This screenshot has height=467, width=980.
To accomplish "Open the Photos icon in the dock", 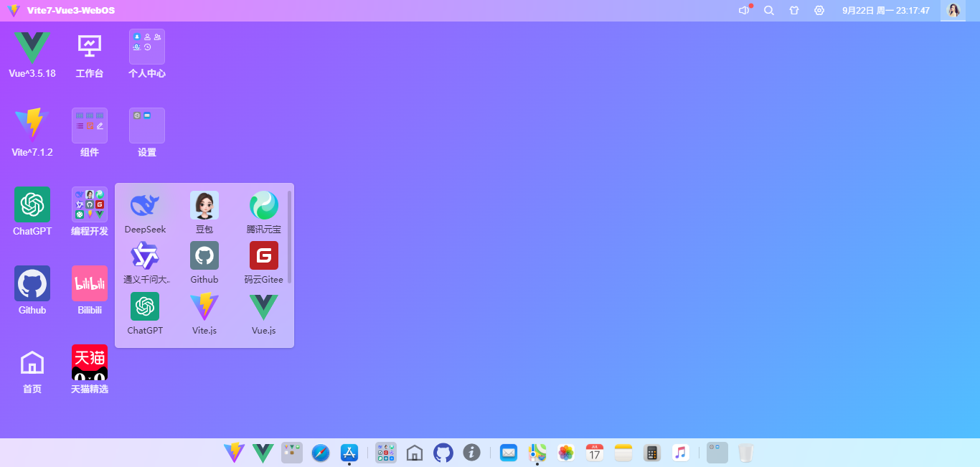I will (x=566, y=453).
